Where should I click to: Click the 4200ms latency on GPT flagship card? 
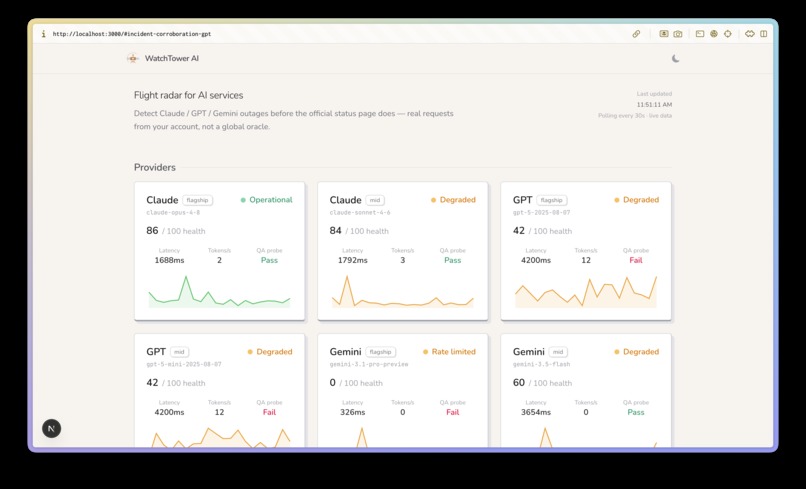tap(536, 260)
